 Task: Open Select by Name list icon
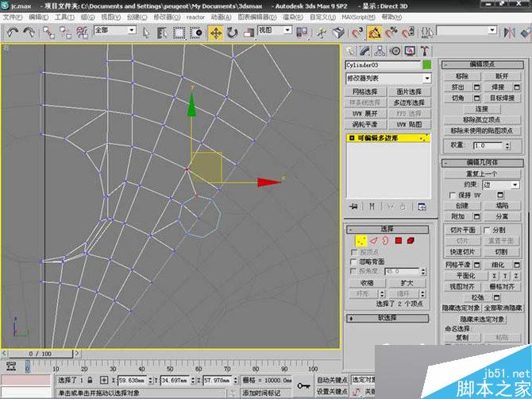(162, 33)
